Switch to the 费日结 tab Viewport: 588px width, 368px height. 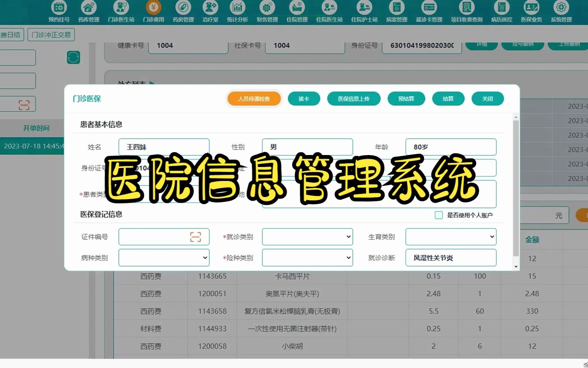pos(11,35)
